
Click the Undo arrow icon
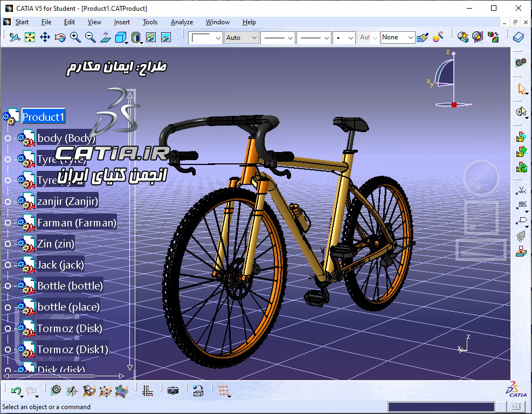[x=16, y=391]
